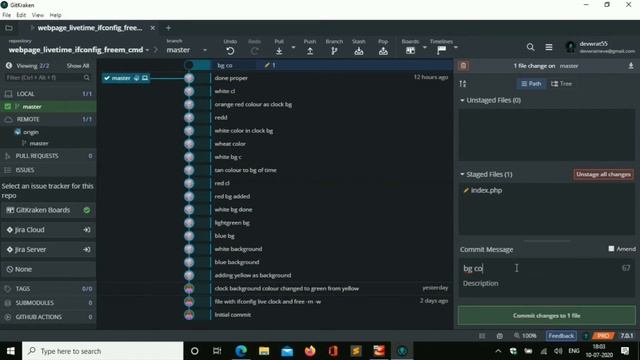This screenshot has height=360, width=640.
Task: Click Commit changes to 1 file
Action: click(547, 316)
